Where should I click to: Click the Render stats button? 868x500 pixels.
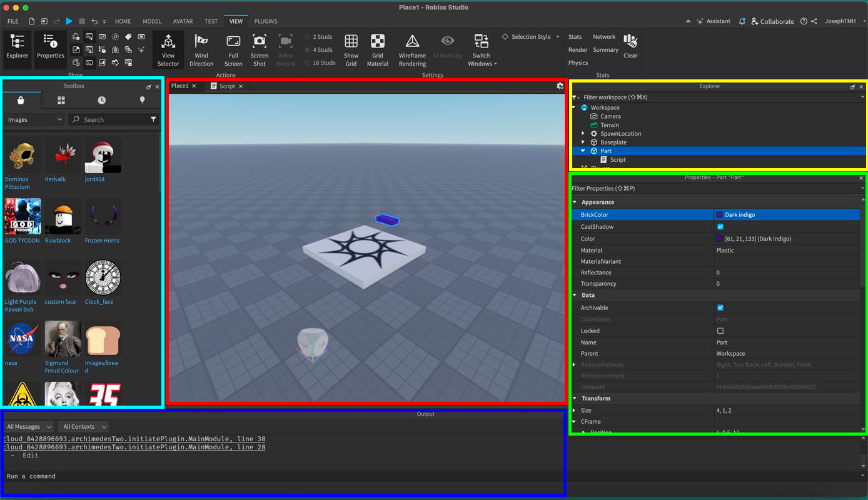tap(578, 50)
